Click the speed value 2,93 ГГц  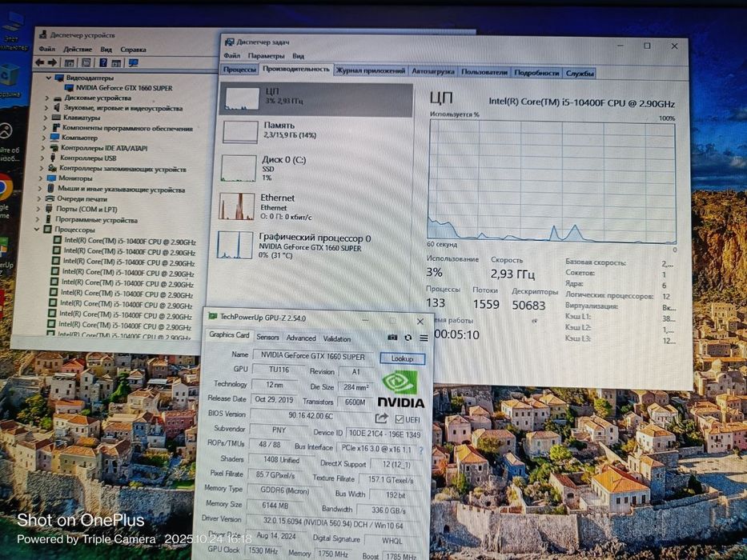tap(512, 274)
